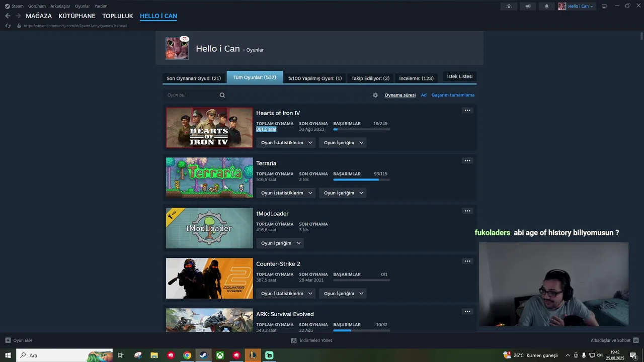Go to TOPLULUK section
This screenshot has width=644, height=362.
tap(118, 16)
